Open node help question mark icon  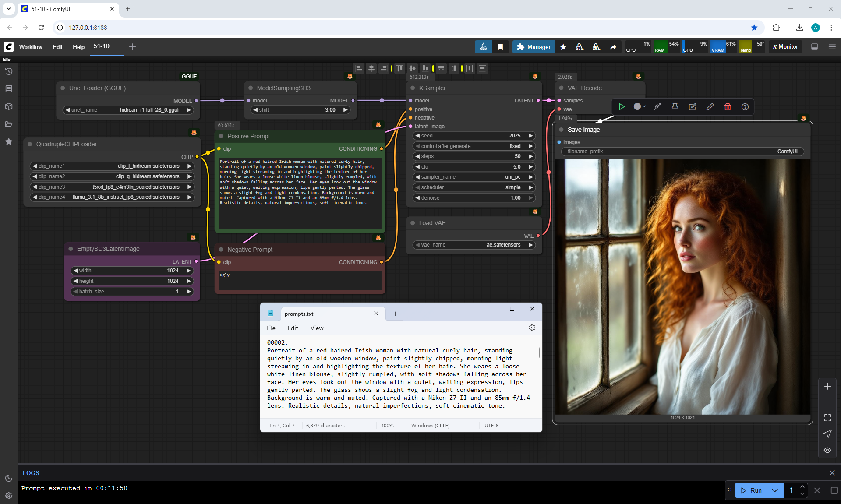click(x=745, y=107)
